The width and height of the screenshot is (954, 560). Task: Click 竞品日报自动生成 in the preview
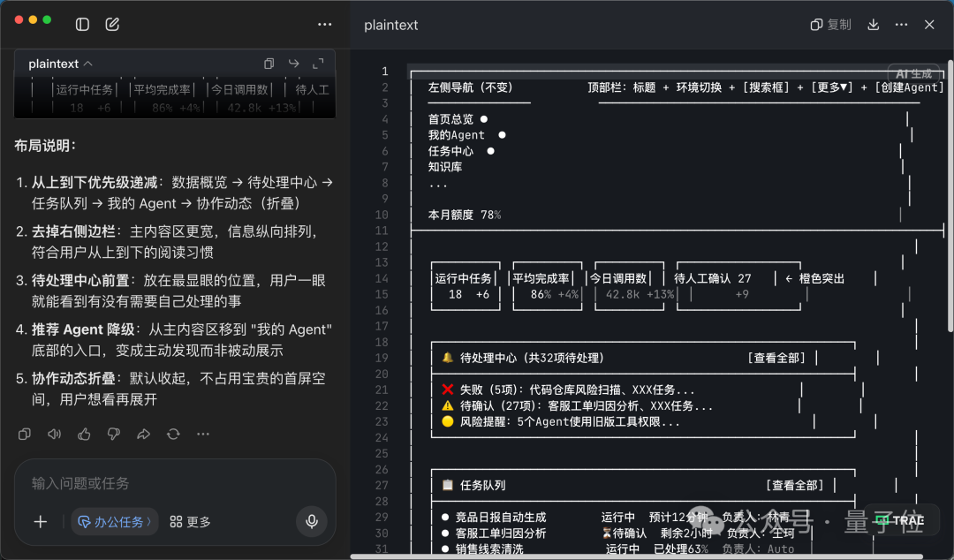coord(501,518)
